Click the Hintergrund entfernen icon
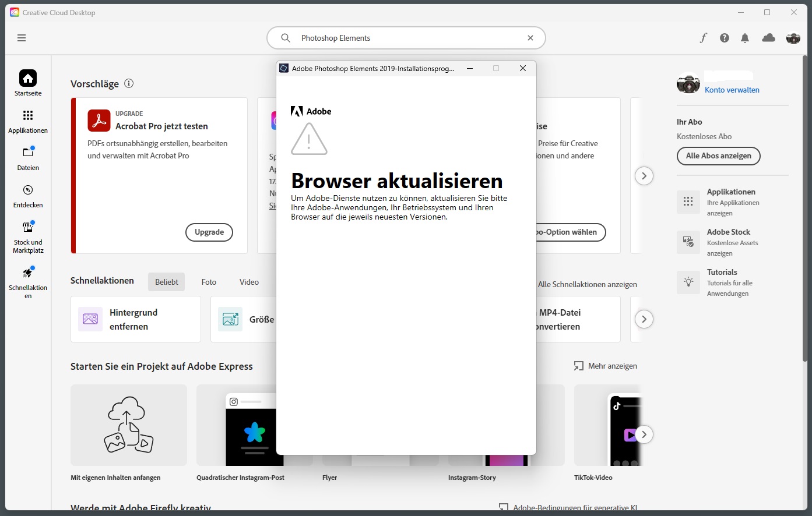 [90, 319]
